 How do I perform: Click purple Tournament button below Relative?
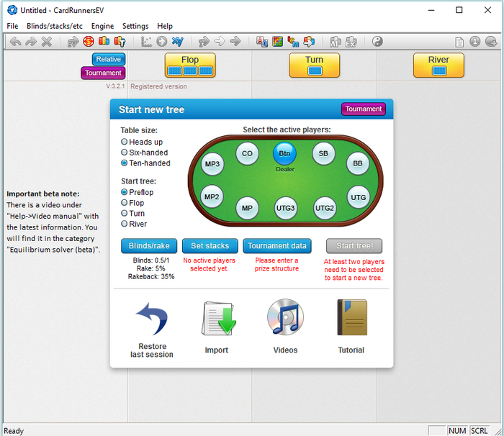tap(103, 73)
